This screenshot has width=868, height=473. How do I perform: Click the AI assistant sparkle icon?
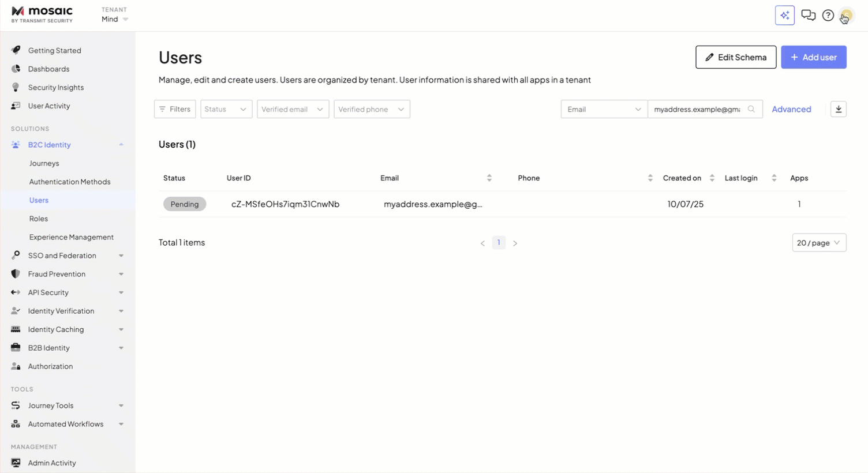784,16
